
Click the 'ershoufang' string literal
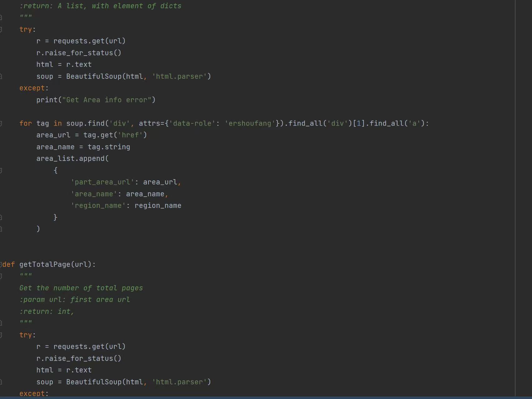[x=250, y=123]
